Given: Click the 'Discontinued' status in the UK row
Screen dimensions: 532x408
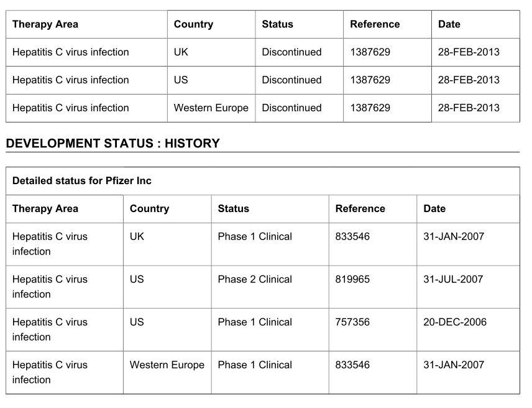Looking at the screenshot, I should 291,52.
